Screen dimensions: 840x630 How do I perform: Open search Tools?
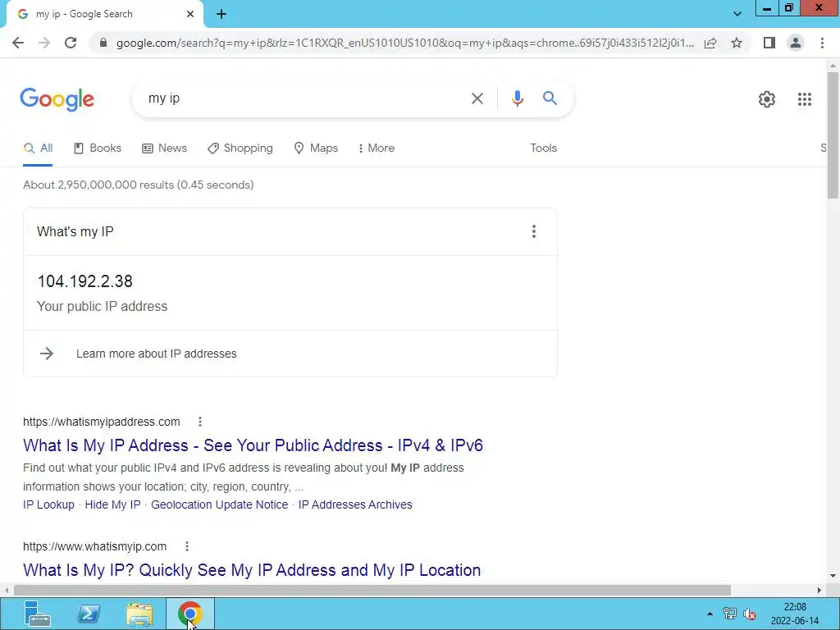pyautogui.click(x=543, y=148)
